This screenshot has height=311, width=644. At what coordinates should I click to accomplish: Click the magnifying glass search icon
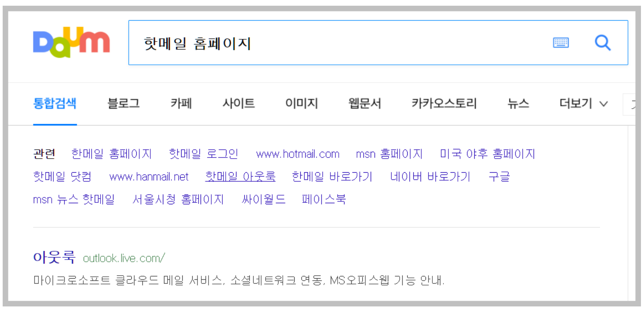tap(603, 43)
